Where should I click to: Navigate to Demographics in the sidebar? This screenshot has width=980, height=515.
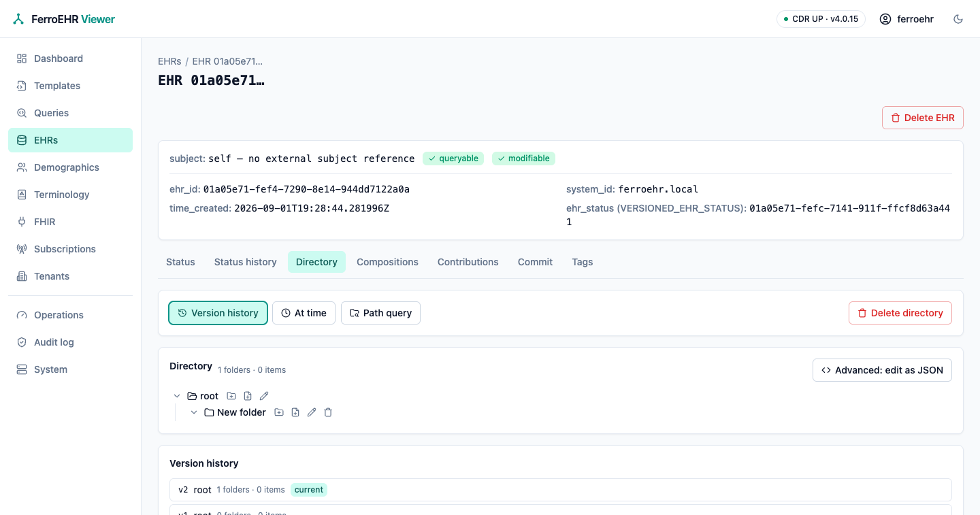(70, 167)
